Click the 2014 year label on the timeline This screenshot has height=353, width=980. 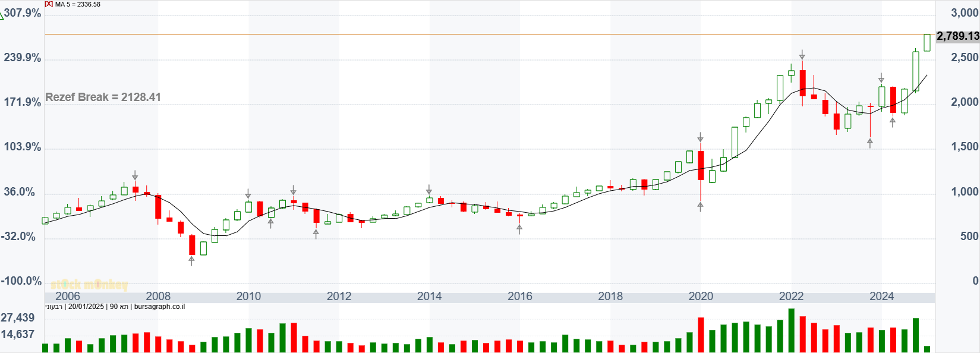[429, 296]
